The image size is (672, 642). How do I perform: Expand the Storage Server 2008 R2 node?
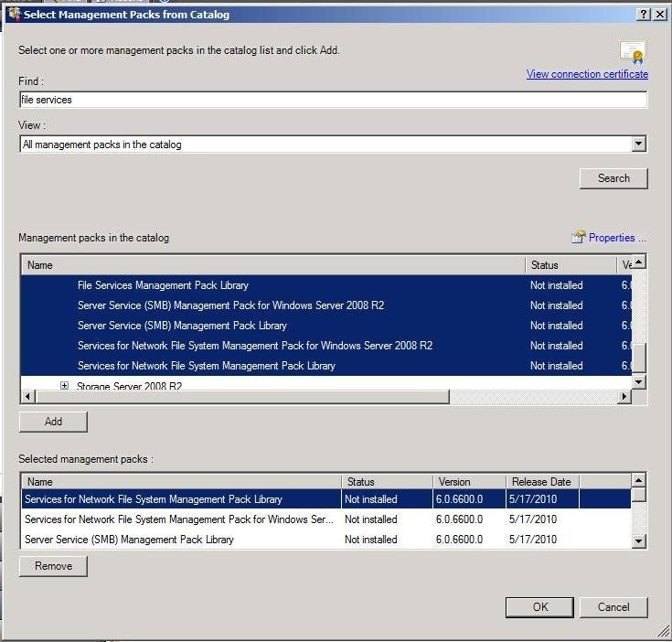coord(64,385)
